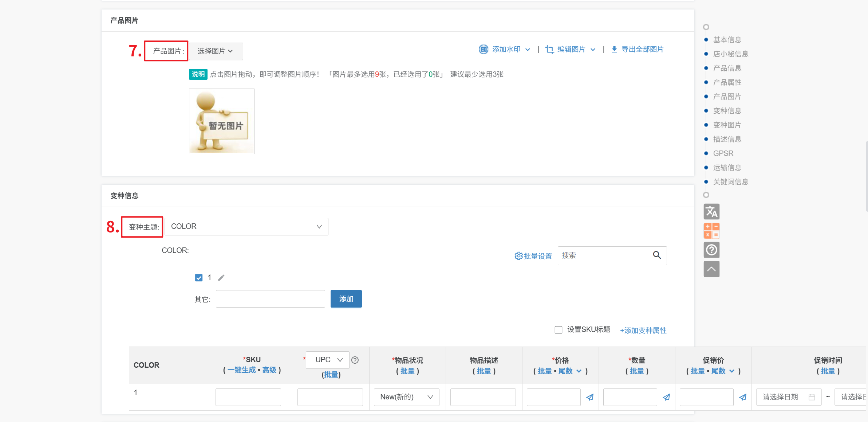This screenshot has height=422, width=868.
Task: Uncheck the color variant 1 checkbox
Action: point(199,278)
